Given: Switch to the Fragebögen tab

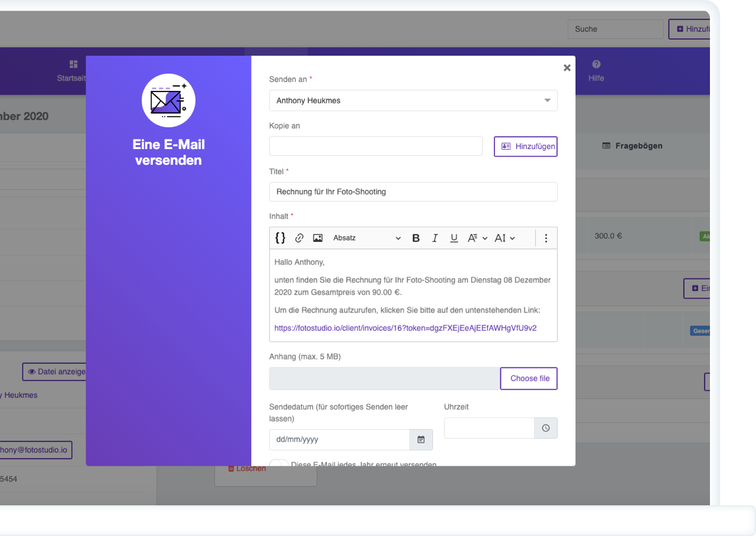Looking at the screenshot, I should [x=632, y=146].
